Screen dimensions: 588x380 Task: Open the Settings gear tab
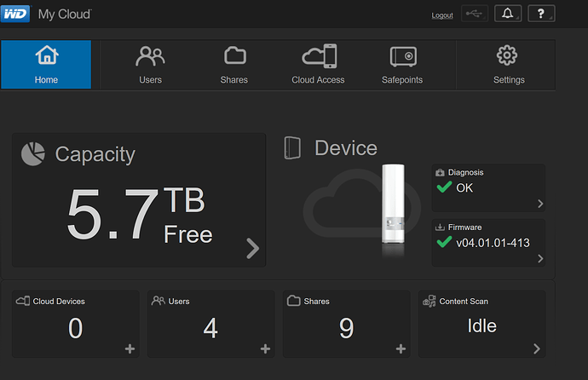pos(507,65)
